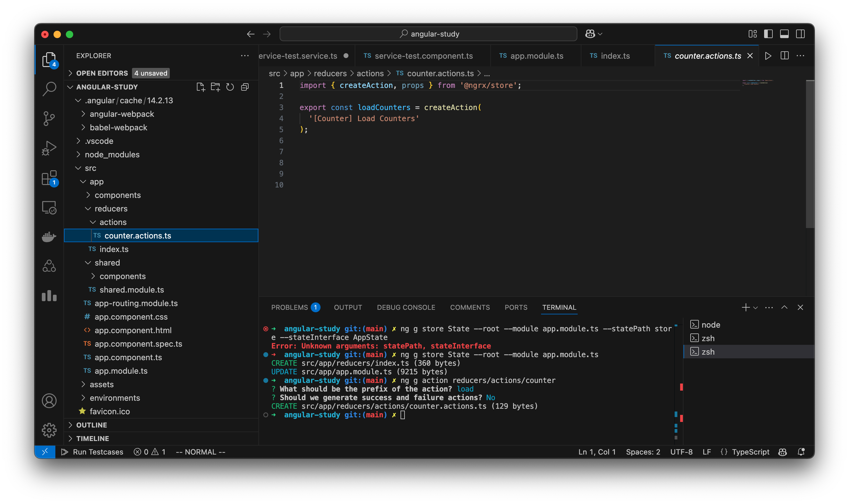Toggle the bottom panel visibility
Screen dimensions: 849x504
coord(784,33)
